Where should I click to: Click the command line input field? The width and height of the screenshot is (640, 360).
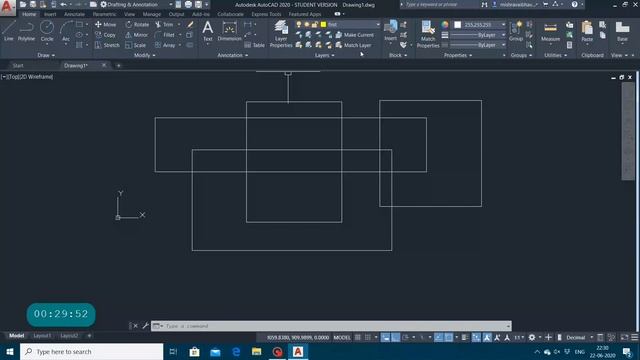(x=331, y=326)
